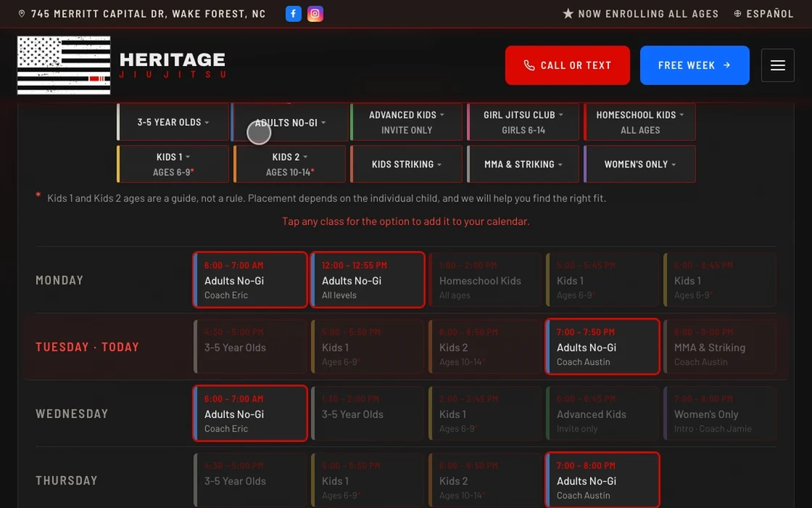Click the Monday row label
Image resolution: width=812 pixels, height=508 pixels.
pos(59,280)
